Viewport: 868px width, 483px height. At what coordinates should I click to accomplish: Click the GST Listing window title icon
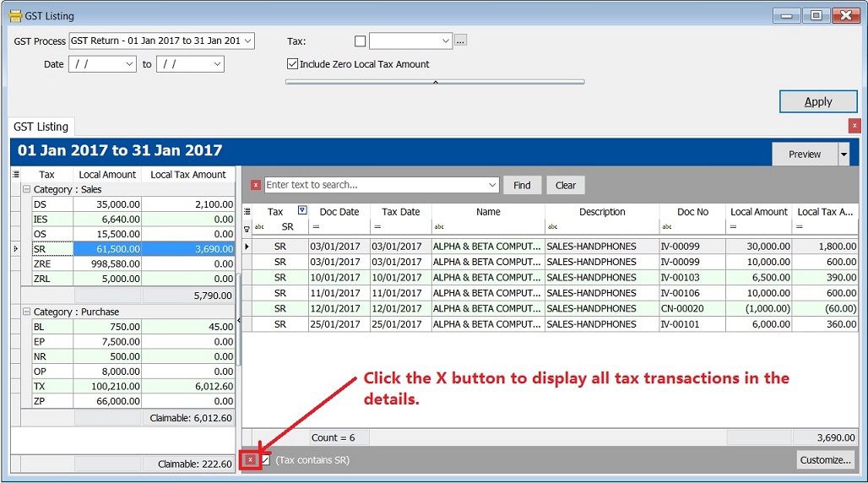pos(15,15)
